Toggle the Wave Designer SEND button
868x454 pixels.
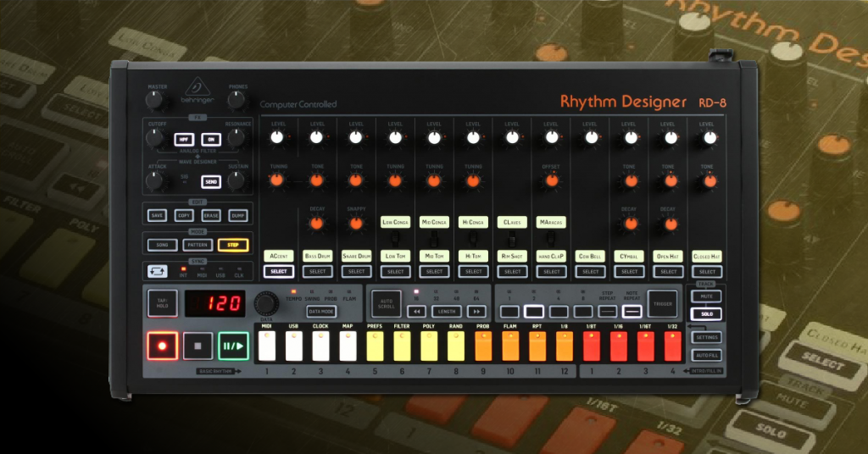coord(211,181)
